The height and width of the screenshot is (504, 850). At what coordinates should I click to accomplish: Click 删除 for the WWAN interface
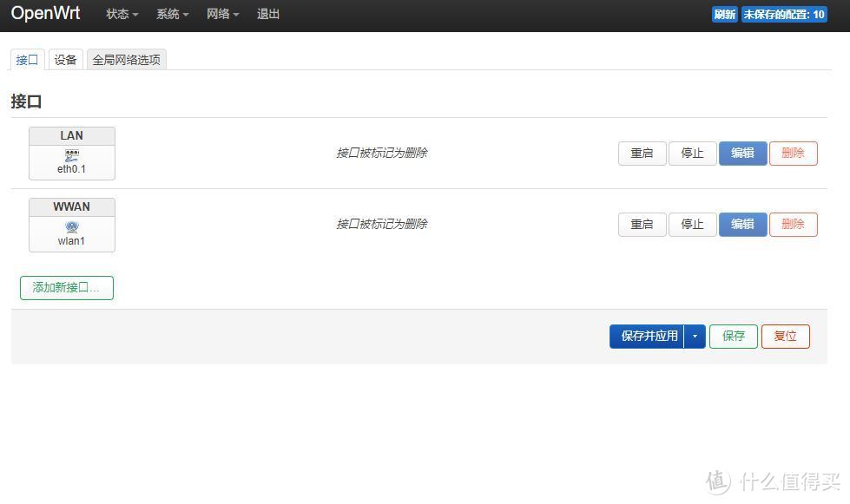click(x=793, y=224)
